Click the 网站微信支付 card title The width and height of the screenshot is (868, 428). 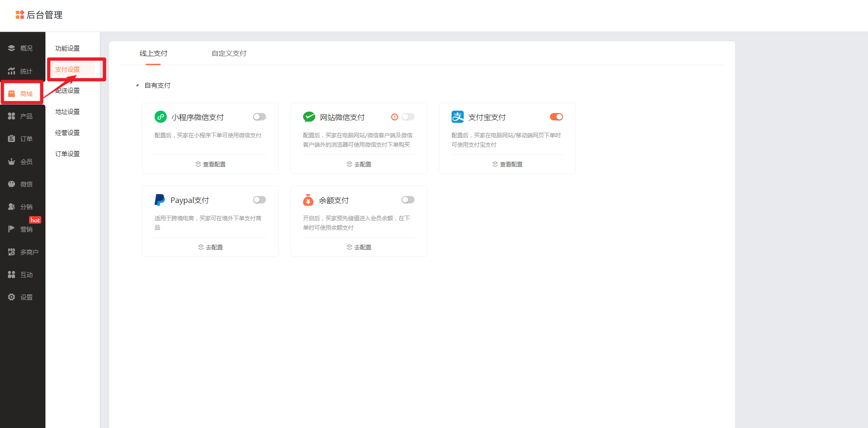[x=342, y=117]
